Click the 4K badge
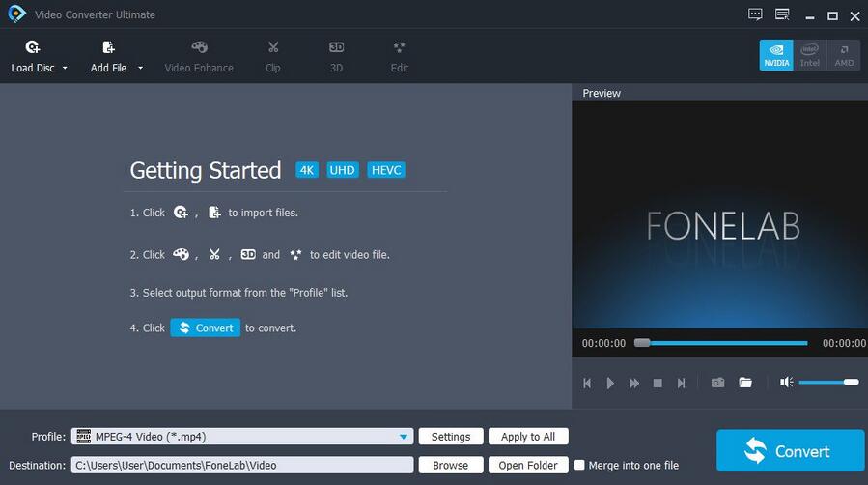The height and width of the screenshot is (485, 868). [307, 170]
